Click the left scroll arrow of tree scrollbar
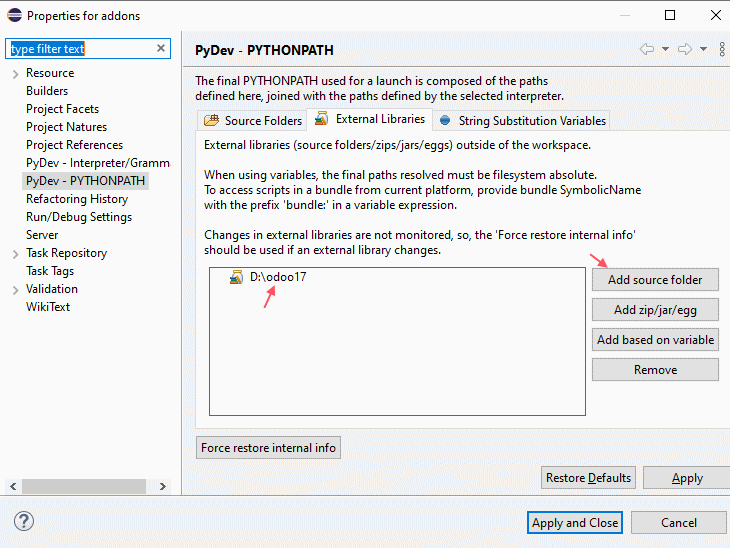The height and width of the screenshot is (548, 730). 13,487
